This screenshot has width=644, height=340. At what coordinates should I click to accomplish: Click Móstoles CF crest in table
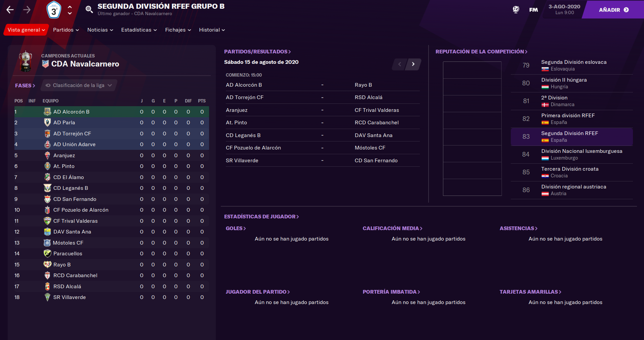(47, 243)
